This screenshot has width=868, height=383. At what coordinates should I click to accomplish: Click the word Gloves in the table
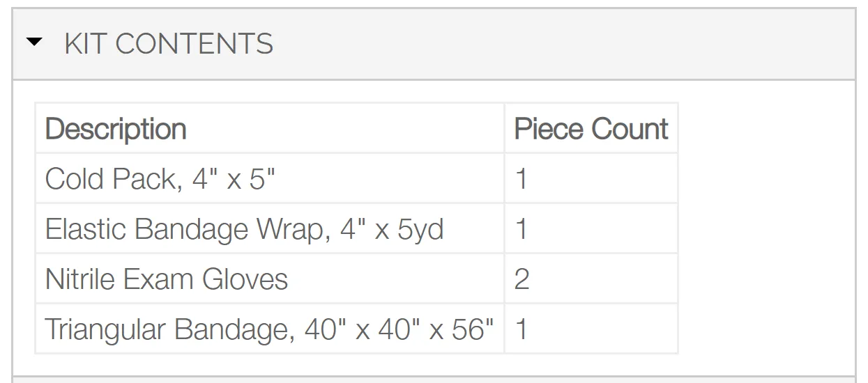coord(245,279)
